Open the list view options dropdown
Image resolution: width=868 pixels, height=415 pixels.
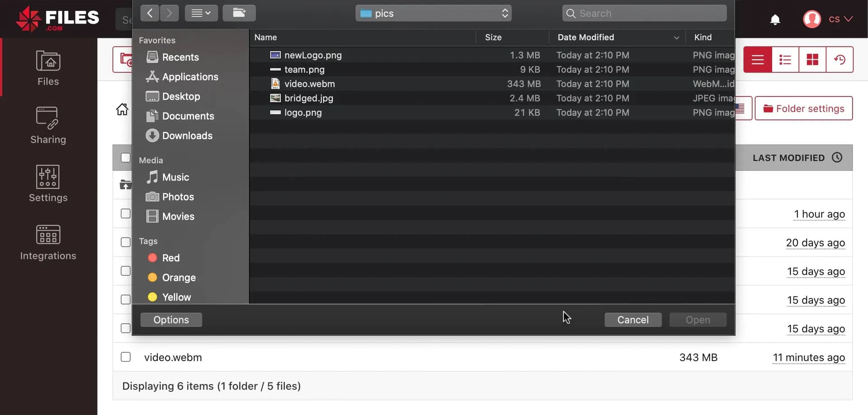[x=201, y=13]
